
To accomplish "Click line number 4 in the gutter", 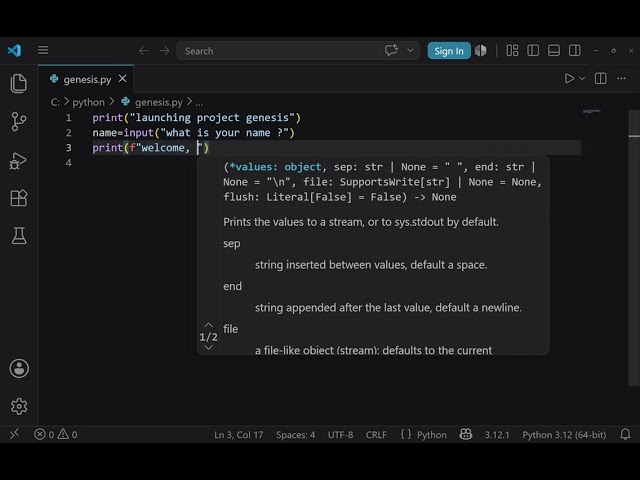I will tap(69, 163).
